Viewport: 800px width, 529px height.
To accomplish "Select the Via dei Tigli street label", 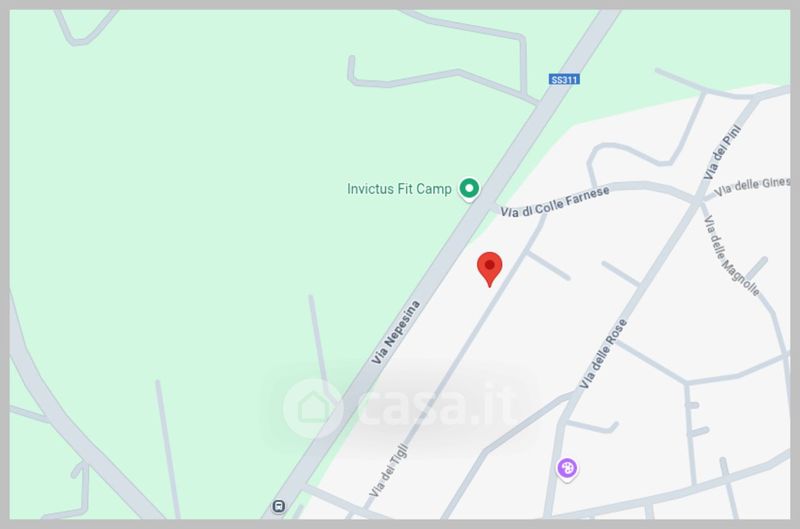I will (389, 470).
